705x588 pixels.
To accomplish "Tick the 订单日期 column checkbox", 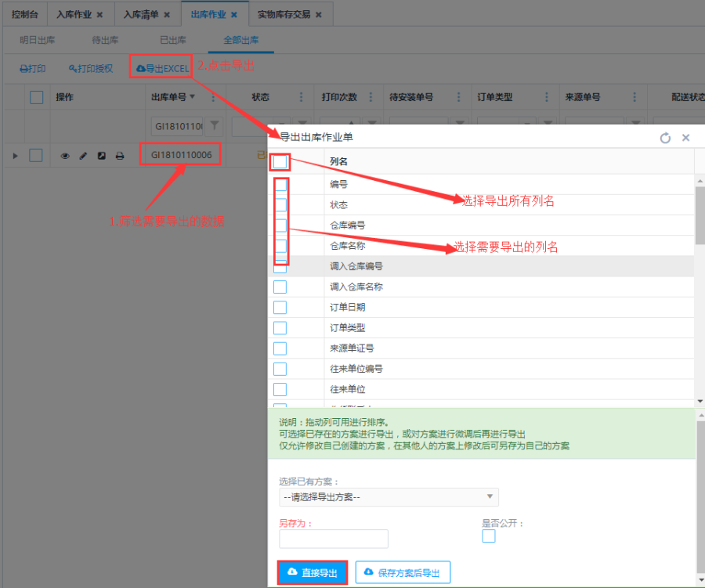I will (x=280, y=308).
